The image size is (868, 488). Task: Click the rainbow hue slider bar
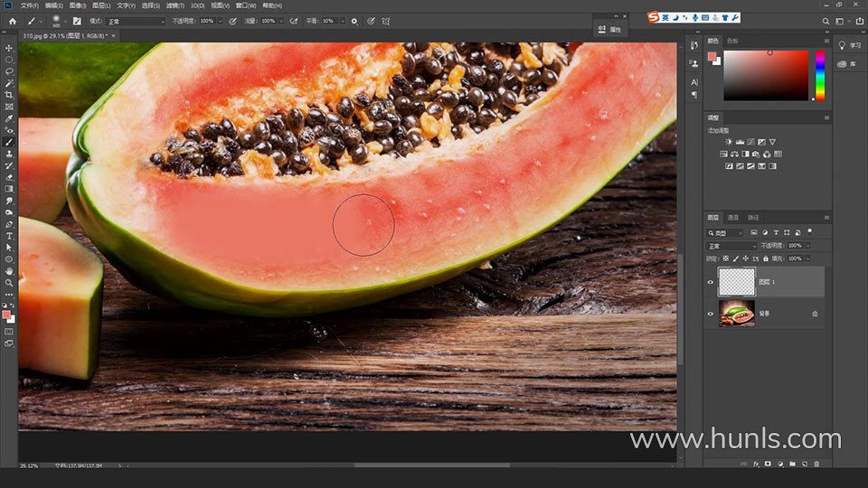pyautogui.click(x=820, y=76)
